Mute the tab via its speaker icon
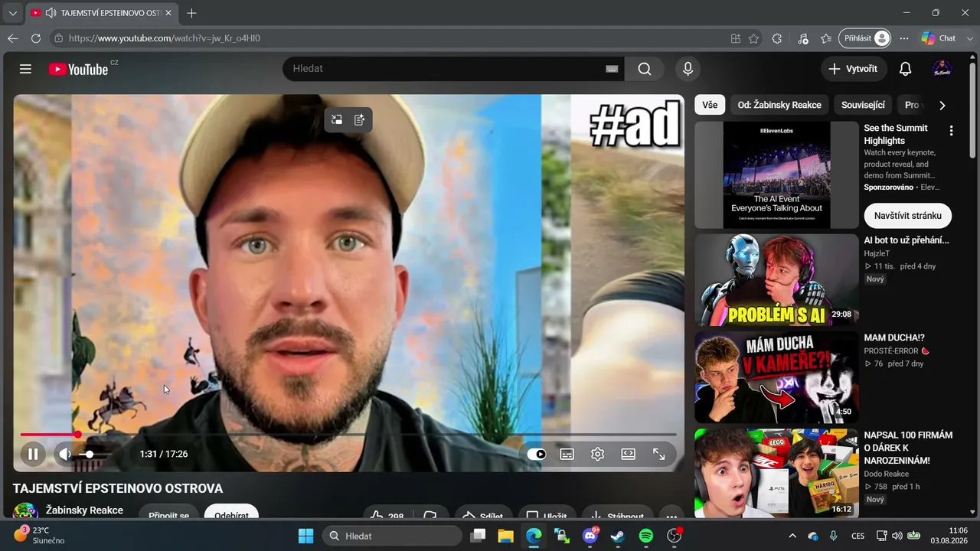Viewport: 980px width, 551px height. click(51, 13)
